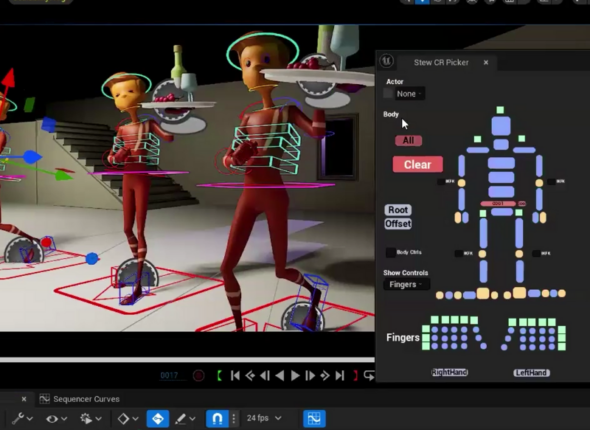Select the long red hip bar in the picker
590x430 pixels.
(498, 204)
